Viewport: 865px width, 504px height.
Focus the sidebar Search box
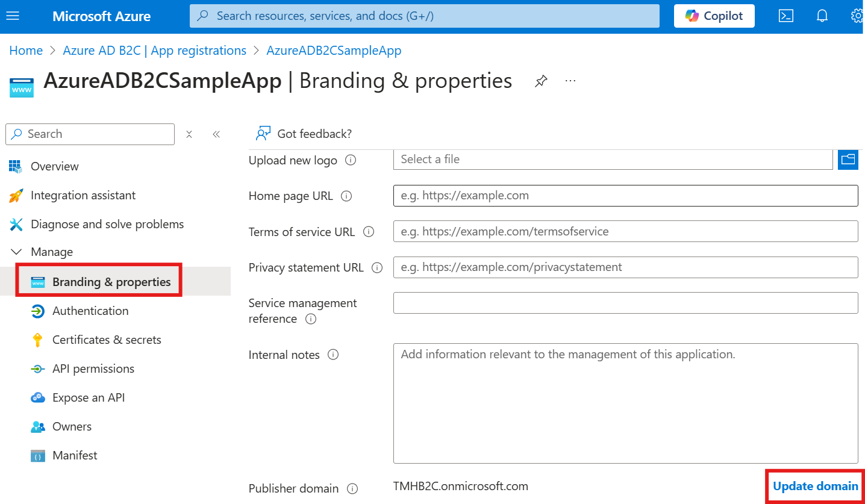coord(90,134)
